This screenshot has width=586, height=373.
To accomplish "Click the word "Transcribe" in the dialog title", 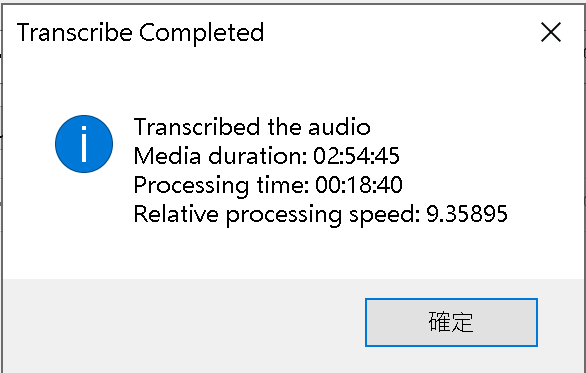I will click(75, 33).
